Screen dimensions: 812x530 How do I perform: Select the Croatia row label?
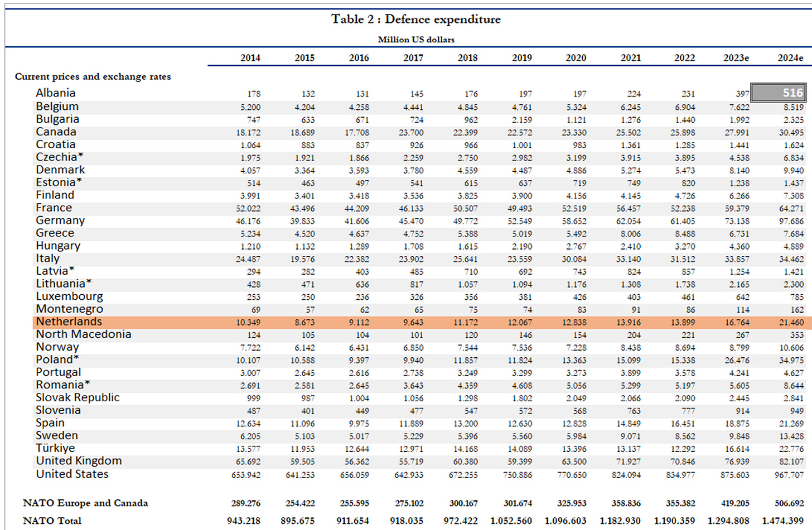tap(55, 144)
